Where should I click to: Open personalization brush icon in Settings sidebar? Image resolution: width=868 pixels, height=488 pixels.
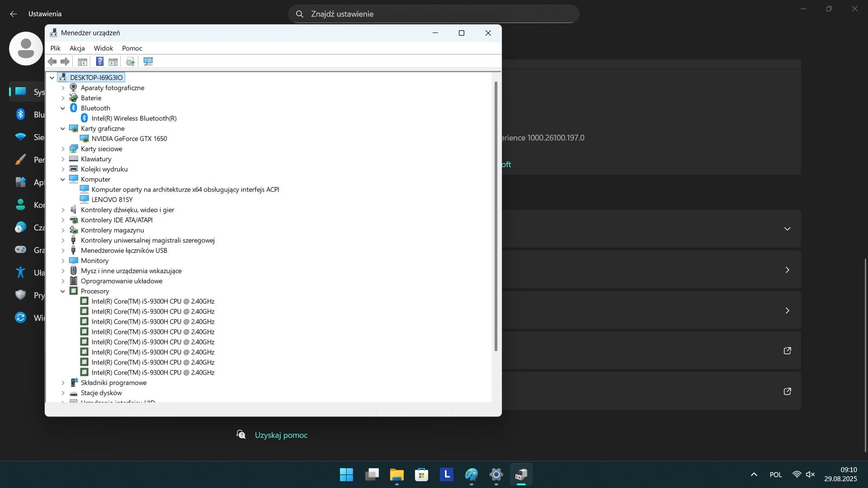21,160
